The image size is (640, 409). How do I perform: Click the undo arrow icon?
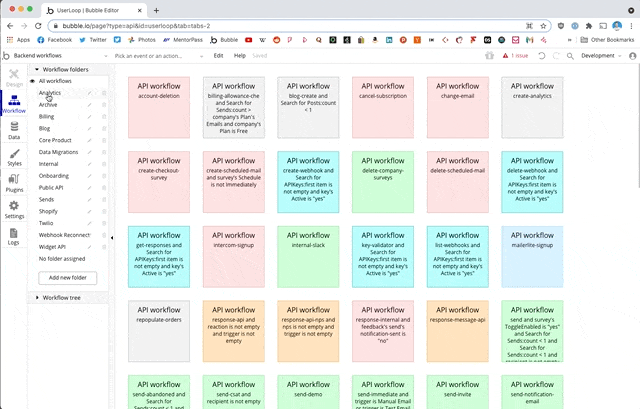[x=542, y=56]
